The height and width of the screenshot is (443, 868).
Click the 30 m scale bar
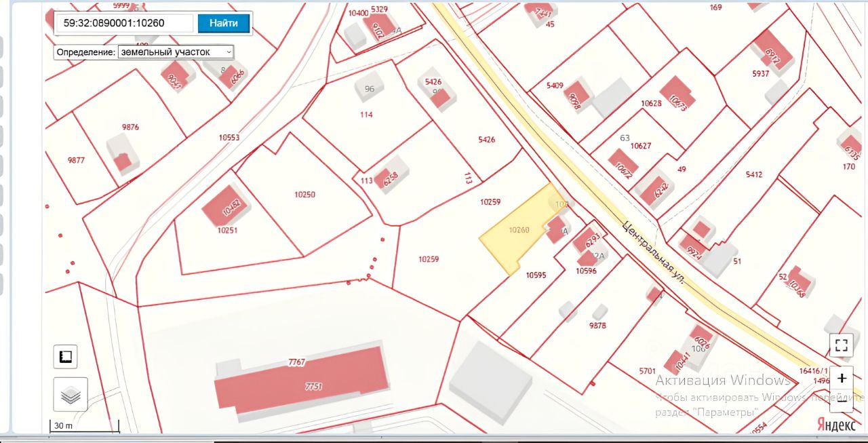[84, 426]
